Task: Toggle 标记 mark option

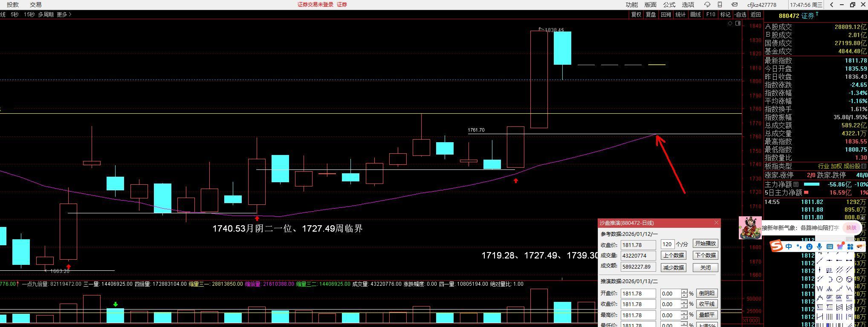Action: 725,14
